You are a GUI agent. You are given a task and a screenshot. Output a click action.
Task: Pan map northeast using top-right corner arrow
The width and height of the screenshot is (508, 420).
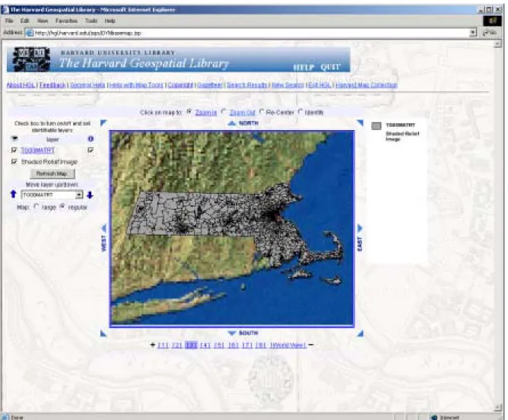[x=360, y=123]
